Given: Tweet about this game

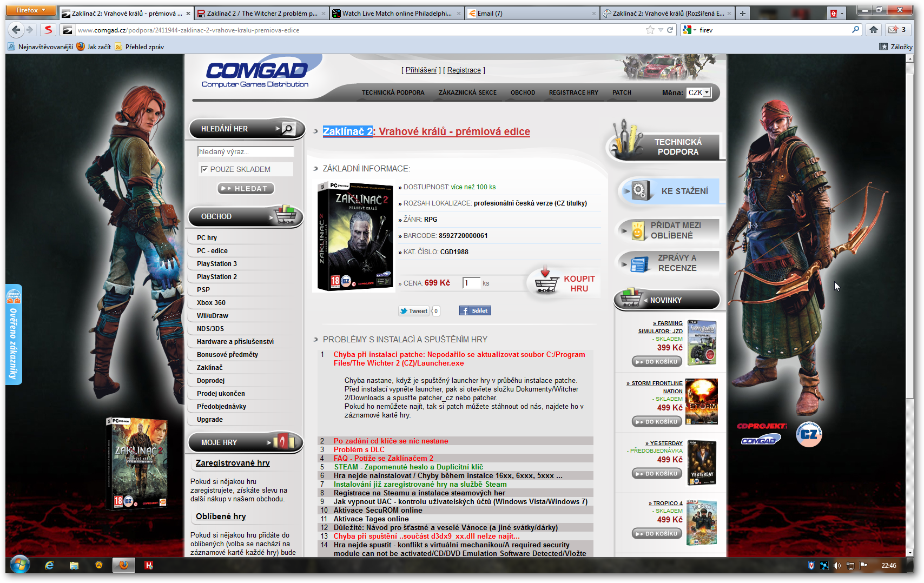Looking at the screenshot, I should (x=414, y=310).
